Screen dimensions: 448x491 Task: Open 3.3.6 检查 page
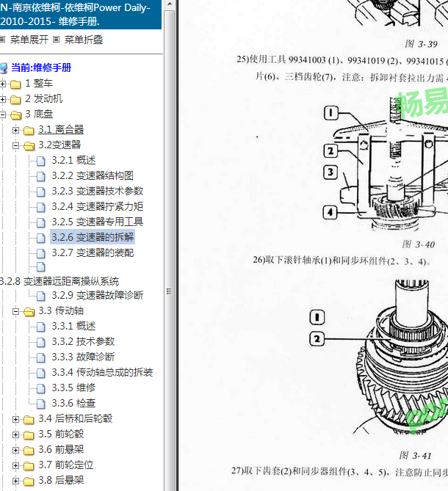tap(73, 403)
